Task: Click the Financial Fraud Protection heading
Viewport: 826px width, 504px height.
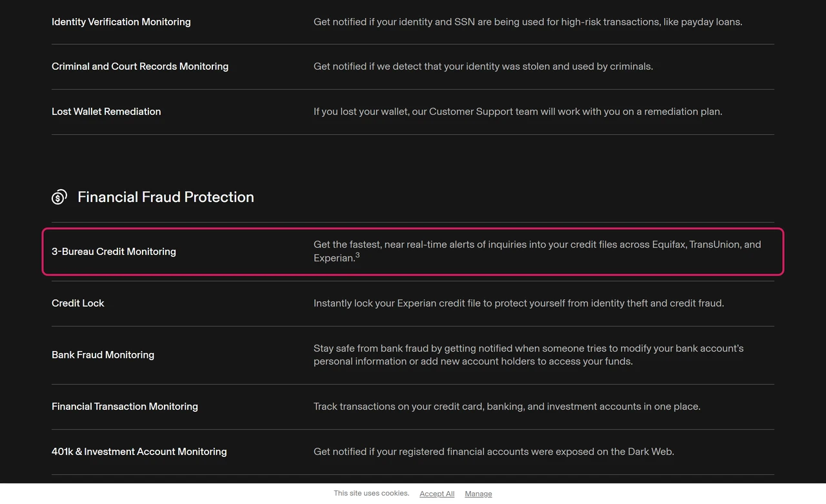Action: (x=166, y=197)
